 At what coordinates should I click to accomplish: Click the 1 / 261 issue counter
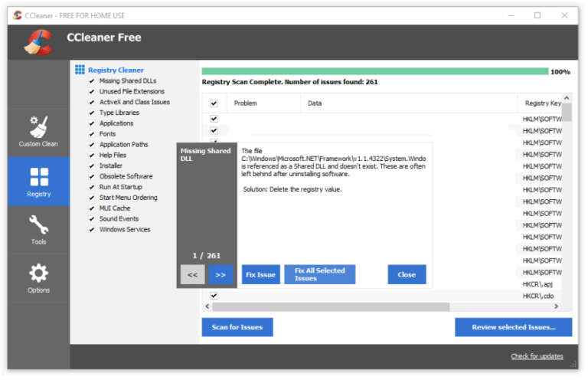(x=207, y=256)
